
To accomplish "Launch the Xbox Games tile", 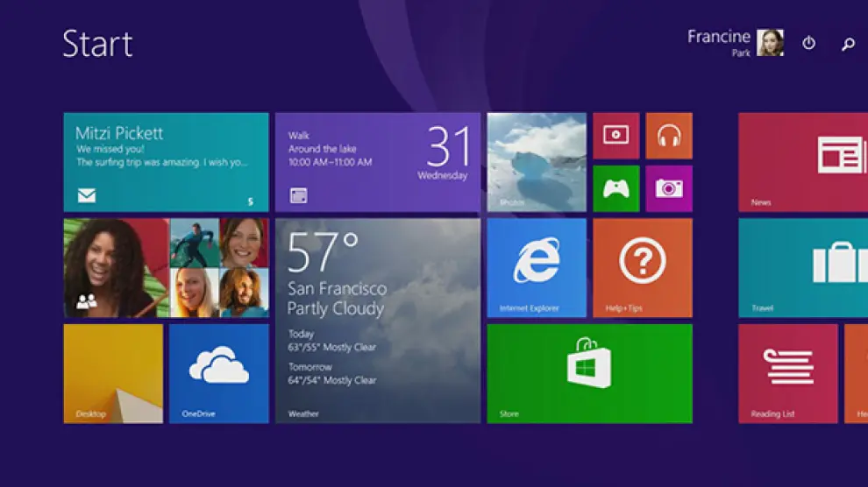I will tap(615, 188).
